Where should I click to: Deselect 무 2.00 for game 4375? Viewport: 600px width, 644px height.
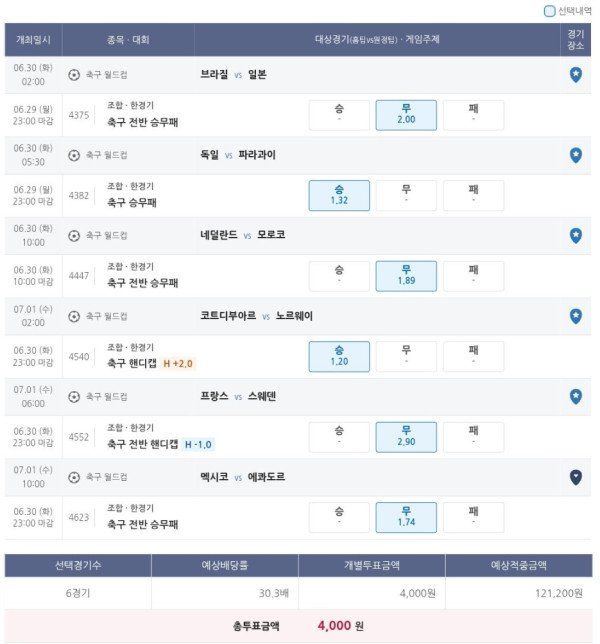(x=406, y=115)
